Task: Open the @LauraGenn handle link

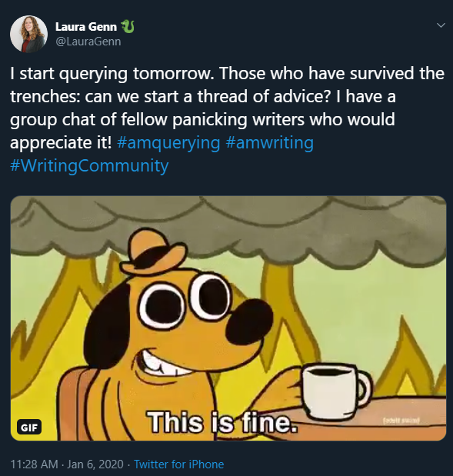Action: point(88,42)
